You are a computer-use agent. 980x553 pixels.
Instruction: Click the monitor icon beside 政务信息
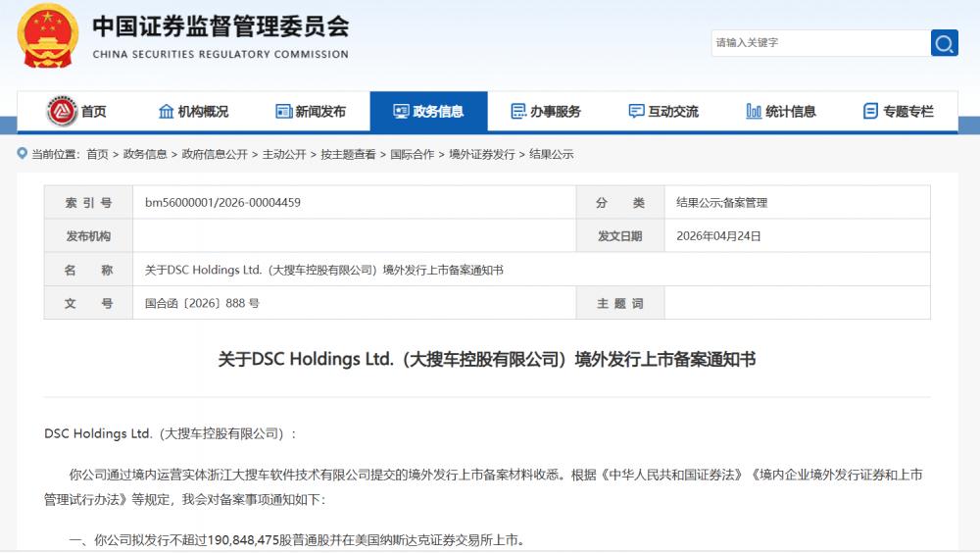(401, 112)
